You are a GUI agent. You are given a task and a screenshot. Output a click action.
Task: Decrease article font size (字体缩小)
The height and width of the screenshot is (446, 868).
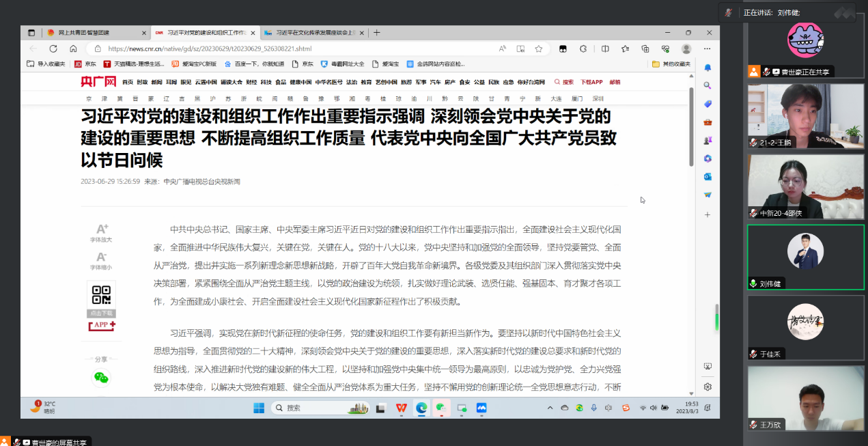point(101,261)
